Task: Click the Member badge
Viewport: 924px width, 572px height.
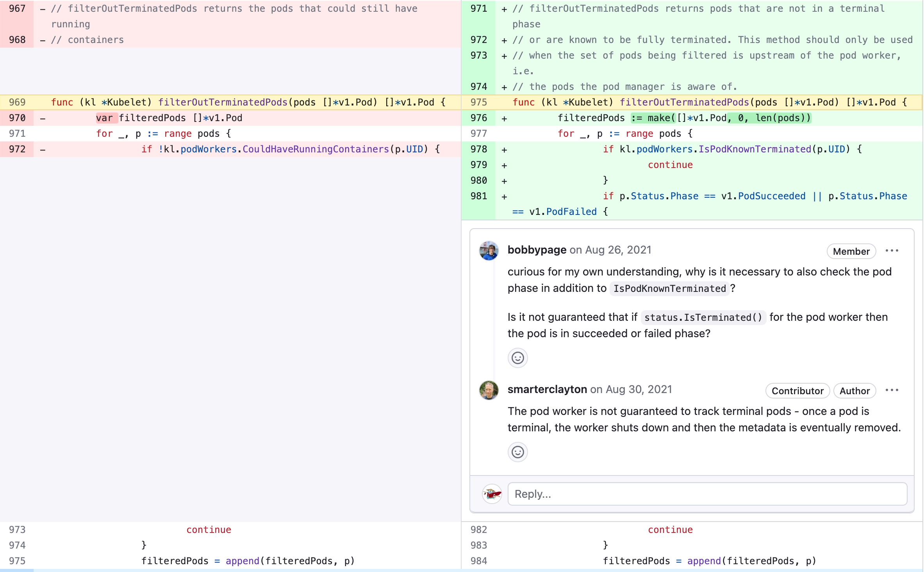Action: 851,251
